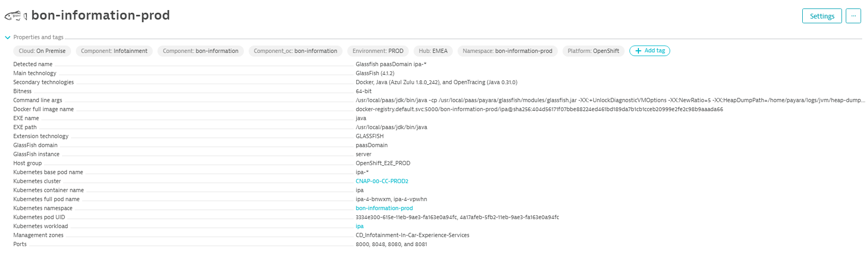868x253 pixels.
Task: Select the Component: Infotainment tag
Action: pyautogui.click(x=114, y=51)
